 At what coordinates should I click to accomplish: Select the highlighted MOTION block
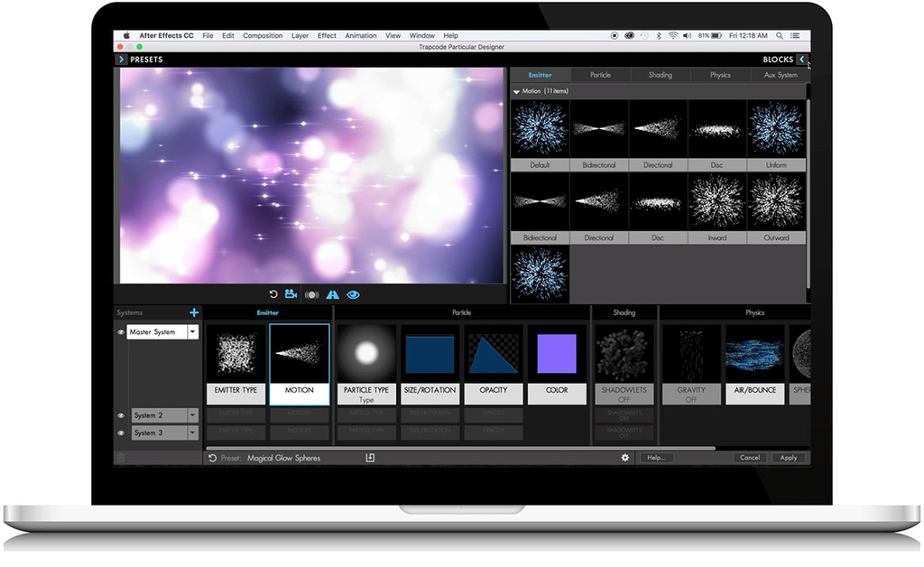coord(300,364)
